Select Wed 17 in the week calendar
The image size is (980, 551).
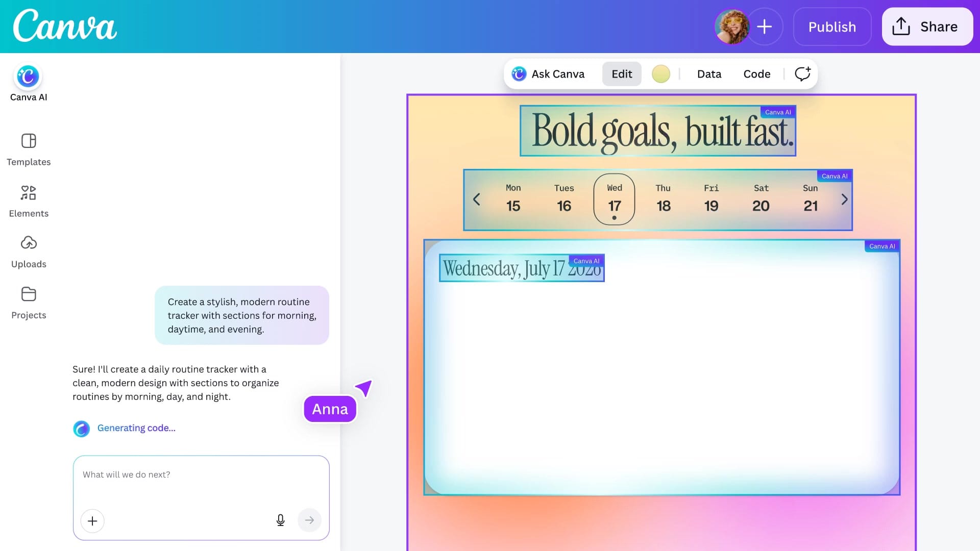[614, 199]
